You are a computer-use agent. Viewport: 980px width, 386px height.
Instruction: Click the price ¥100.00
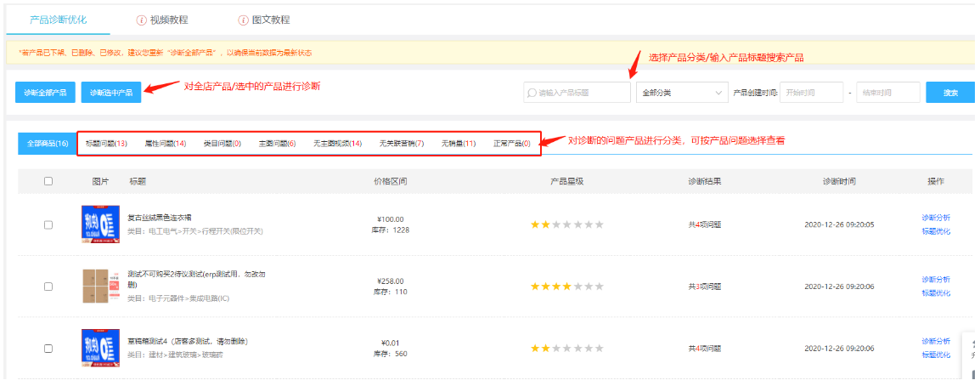point(391,219)
